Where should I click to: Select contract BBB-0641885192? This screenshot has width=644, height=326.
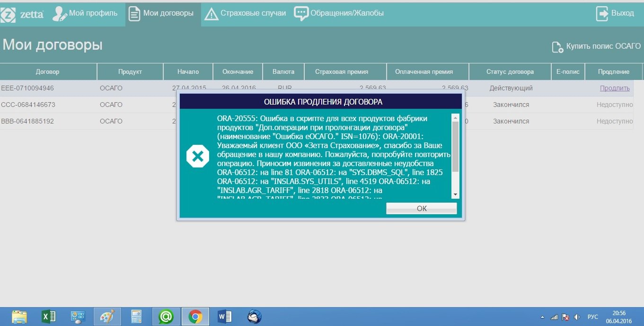coord(27,121)
